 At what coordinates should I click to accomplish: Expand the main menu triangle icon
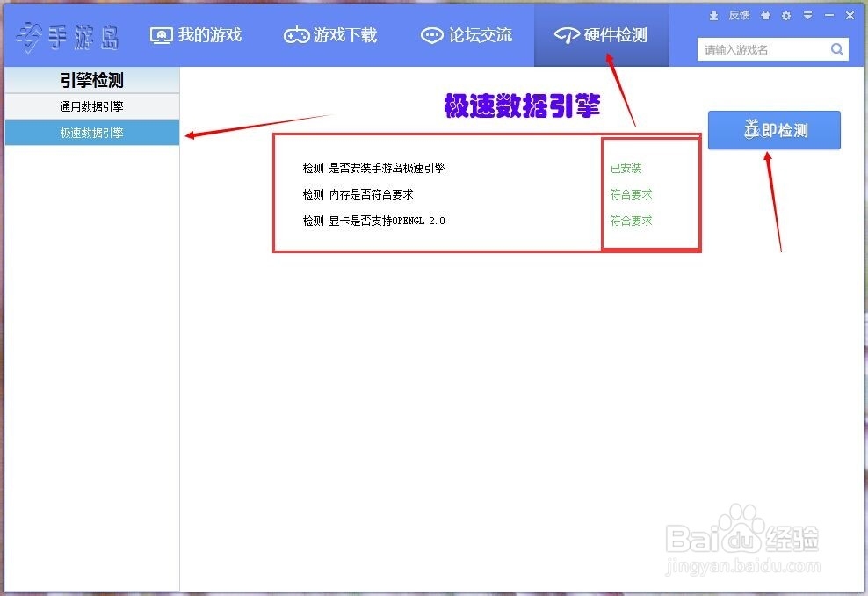point(807,16)
